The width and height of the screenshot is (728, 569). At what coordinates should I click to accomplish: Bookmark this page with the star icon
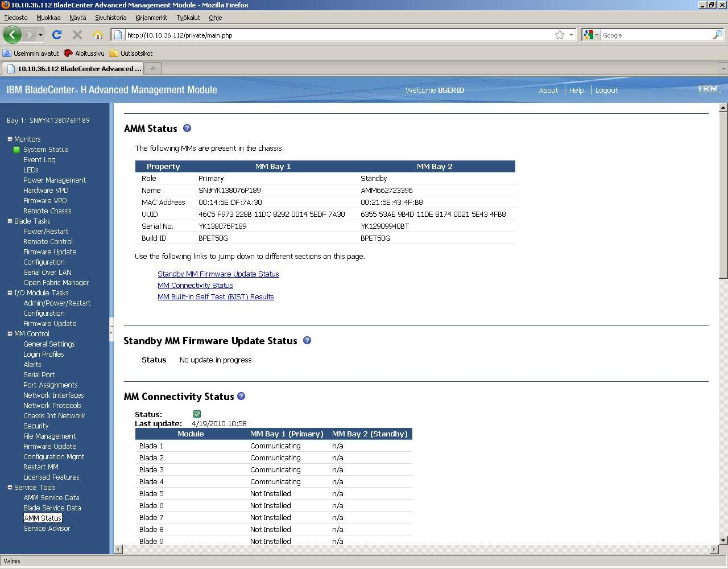560,35
